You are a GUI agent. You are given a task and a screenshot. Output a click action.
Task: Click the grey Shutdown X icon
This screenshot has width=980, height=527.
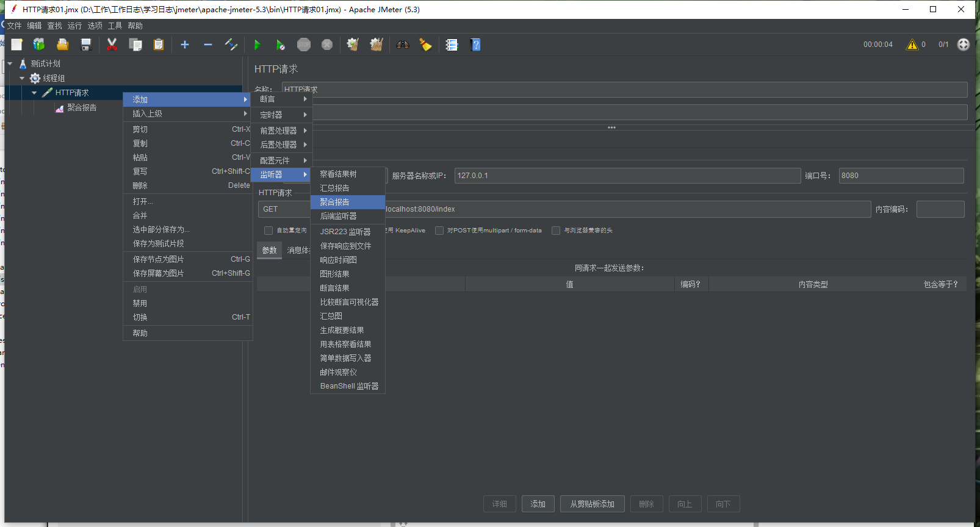(327, 45)
